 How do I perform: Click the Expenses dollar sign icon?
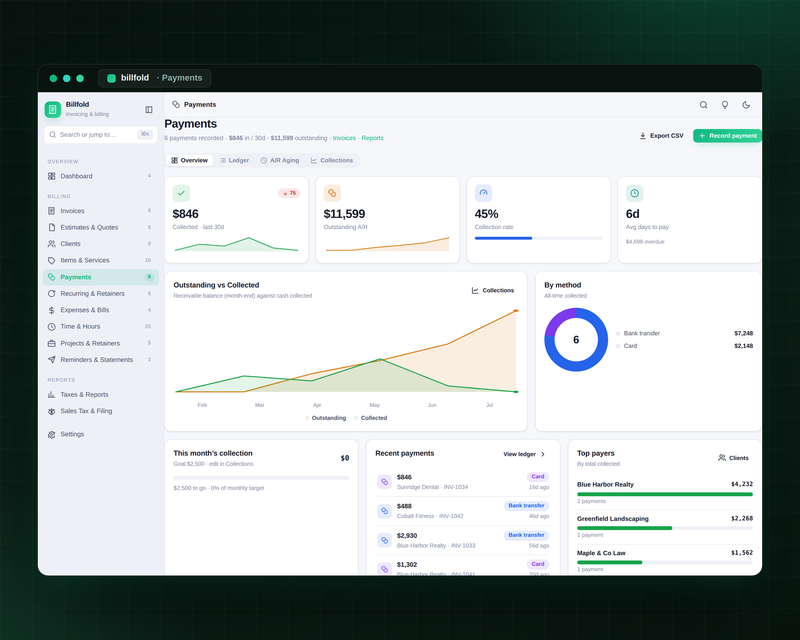pyautogui.click(x=52, y=310)
